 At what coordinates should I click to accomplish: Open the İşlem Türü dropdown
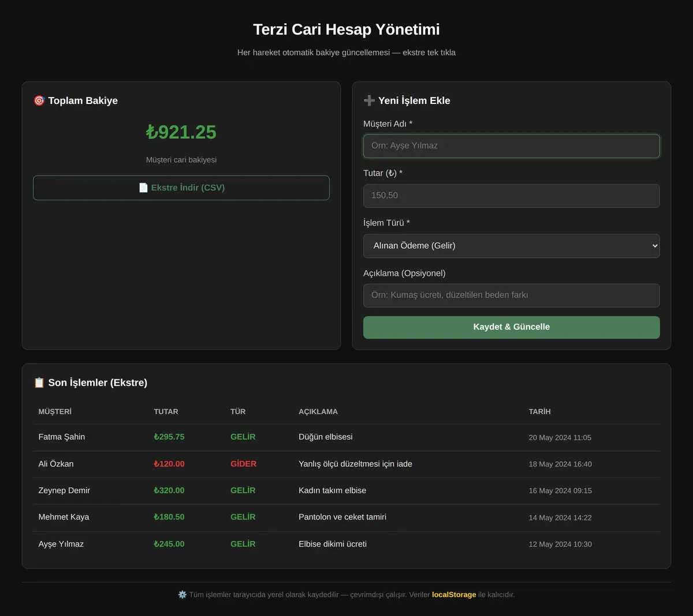(x=511, y=245)
